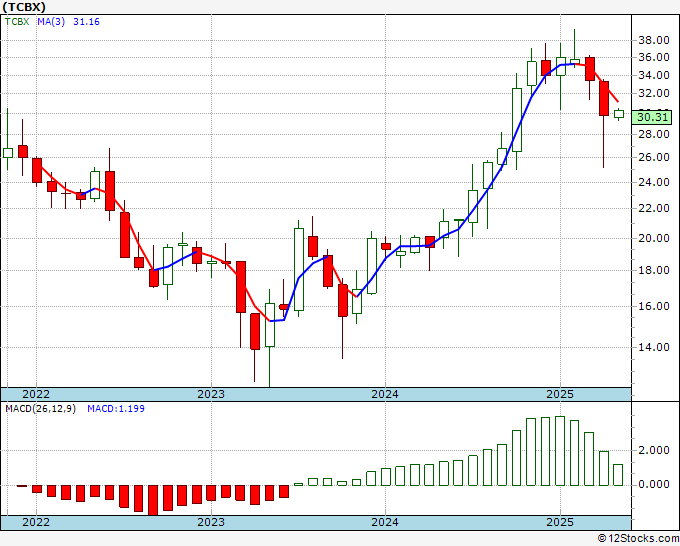Click the 38.00 price axis label
The width and height of the screenshot is (680, 546).
(654, 40)
